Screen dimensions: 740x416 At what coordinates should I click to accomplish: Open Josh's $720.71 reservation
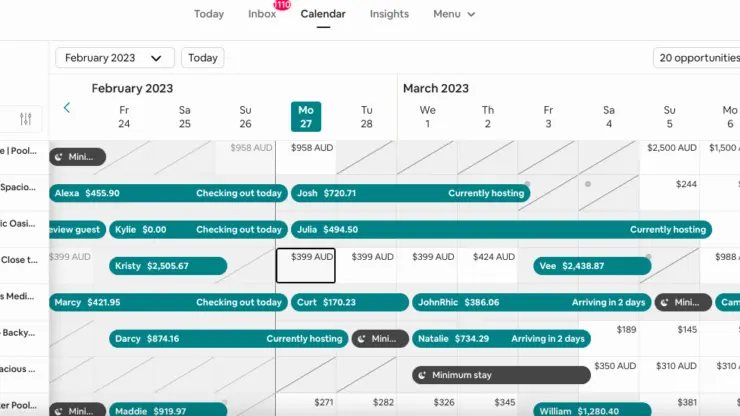pos(411,193)
